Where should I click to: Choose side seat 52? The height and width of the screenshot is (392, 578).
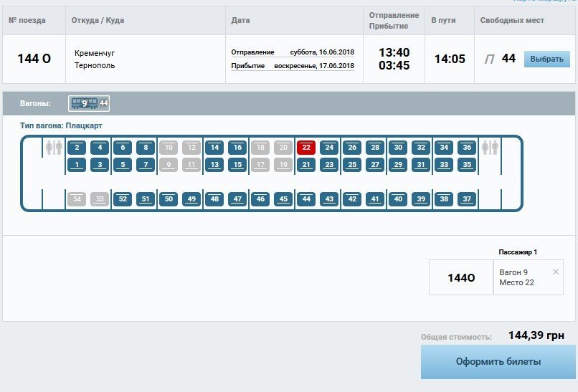point(123,199)
